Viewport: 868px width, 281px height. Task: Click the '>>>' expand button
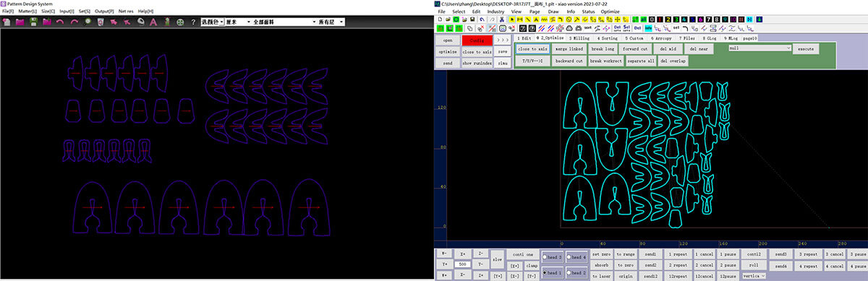[x=503, y=40]
